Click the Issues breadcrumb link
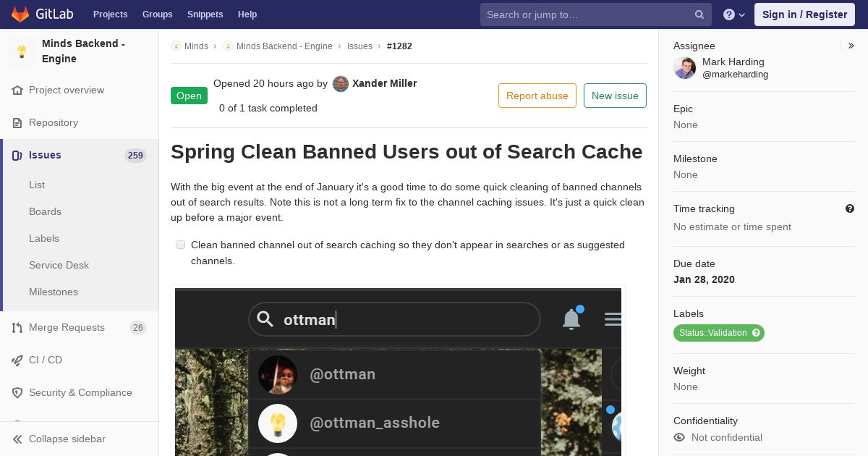The height and width of the screenshot is (456, 868). point(359,46)
